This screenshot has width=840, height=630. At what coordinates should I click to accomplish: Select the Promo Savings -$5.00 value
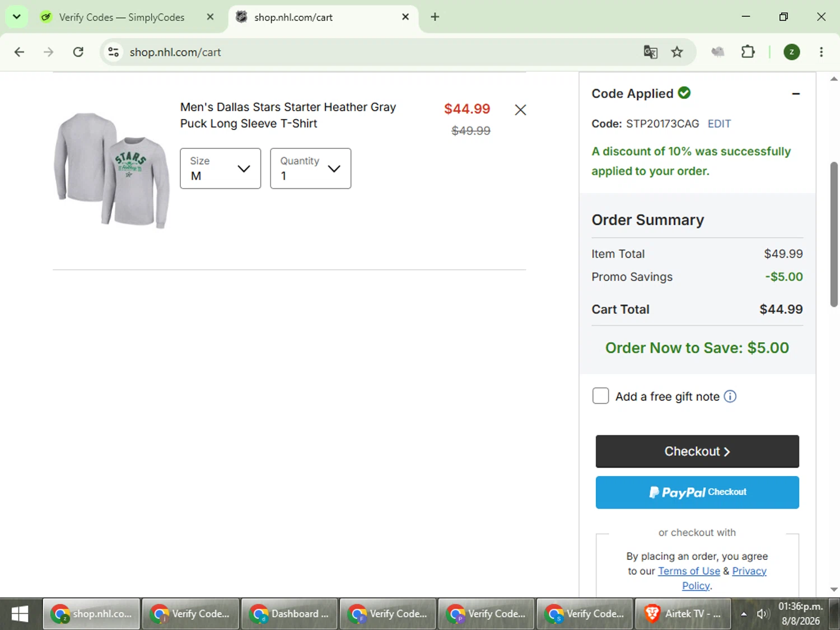(784, 277)
